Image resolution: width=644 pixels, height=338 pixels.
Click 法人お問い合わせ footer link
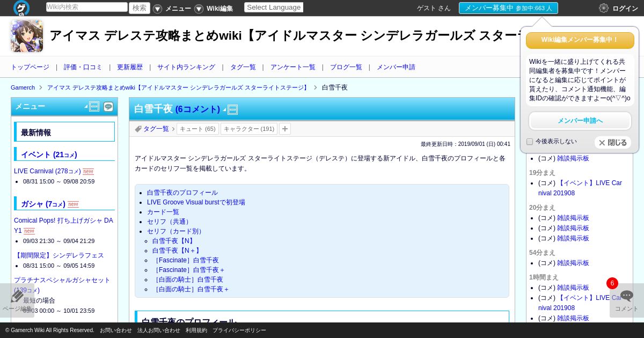coord(158,330)
